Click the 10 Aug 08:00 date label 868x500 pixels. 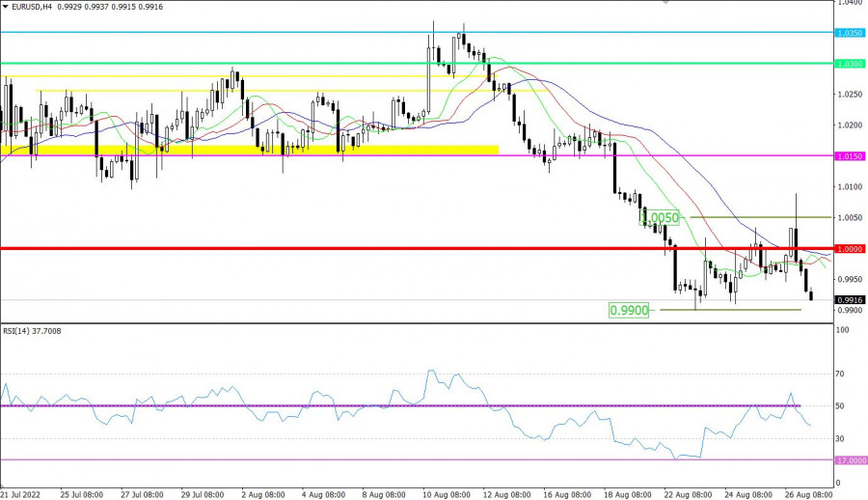point(447,491)
